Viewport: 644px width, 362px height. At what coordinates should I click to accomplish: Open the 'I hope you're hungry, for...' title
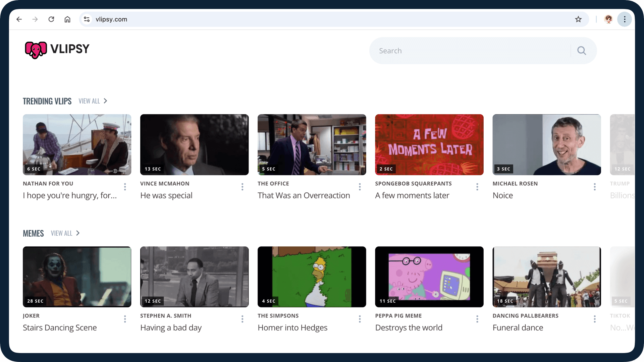pyautogui.click(x=70, y=195)
